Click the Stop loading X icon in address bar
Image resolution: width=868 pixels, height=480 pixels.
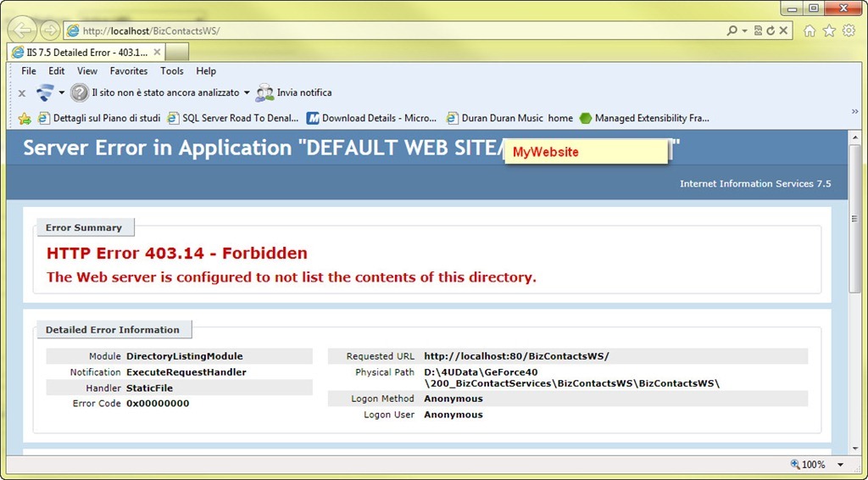[784, 31]
